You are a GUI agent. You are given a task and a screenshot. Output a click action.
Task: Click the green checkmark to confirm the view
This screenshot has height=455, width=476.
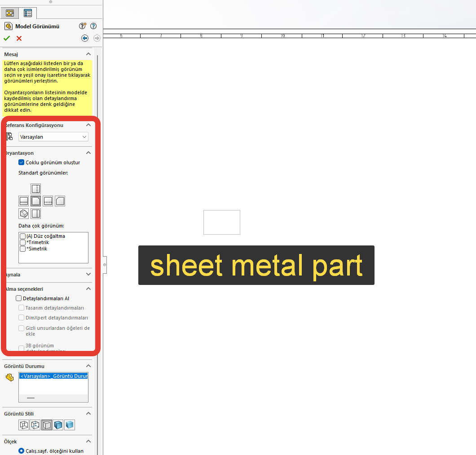pos(7,39)
